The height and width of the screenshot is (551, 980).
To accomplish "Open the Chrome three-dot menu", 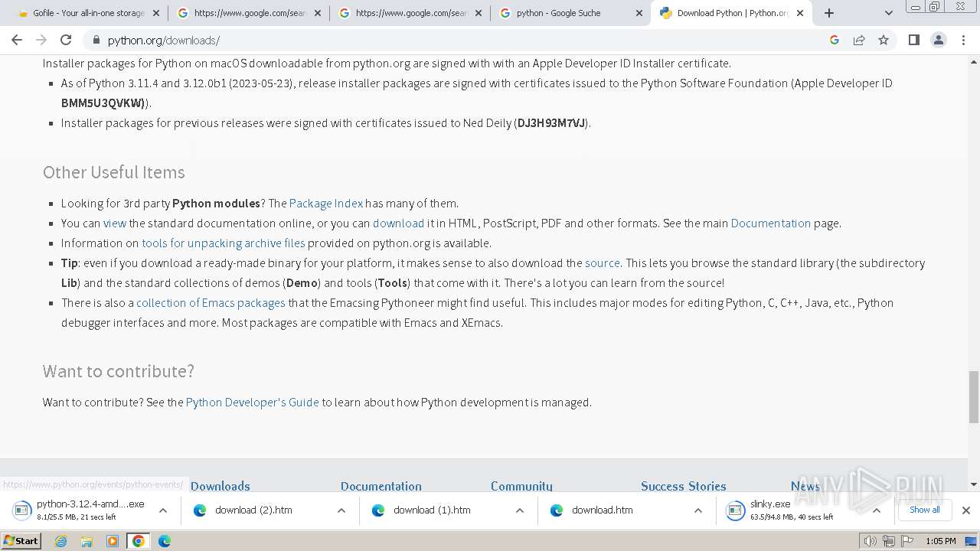I will pyautogui.click(x=963, y=40).
